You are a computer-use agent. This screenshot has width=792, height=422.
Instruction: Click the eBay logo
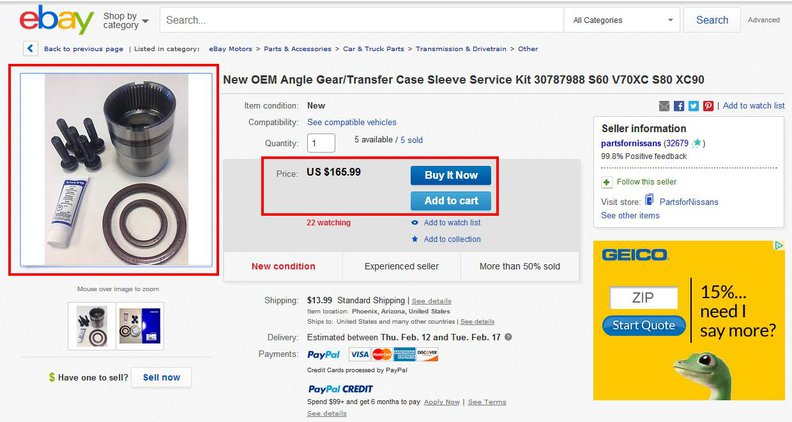coord(56,19)
